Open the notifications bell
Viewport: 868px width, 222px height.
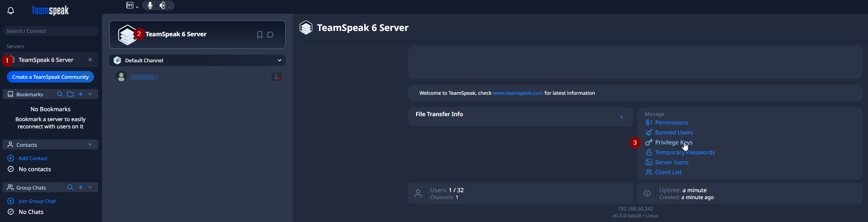(11, 11)
